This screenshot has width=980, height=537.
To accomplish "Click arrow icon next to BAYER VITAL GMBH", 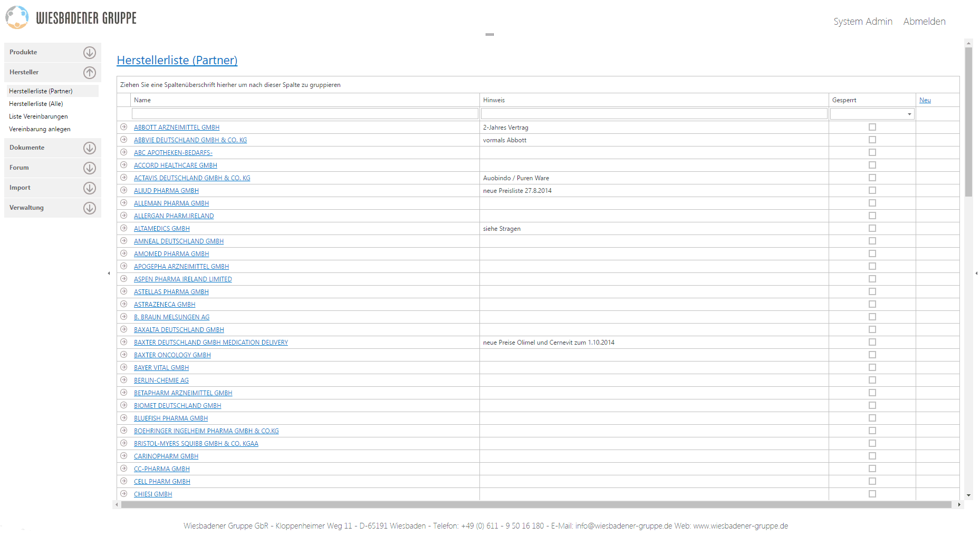I will point(124,367).
